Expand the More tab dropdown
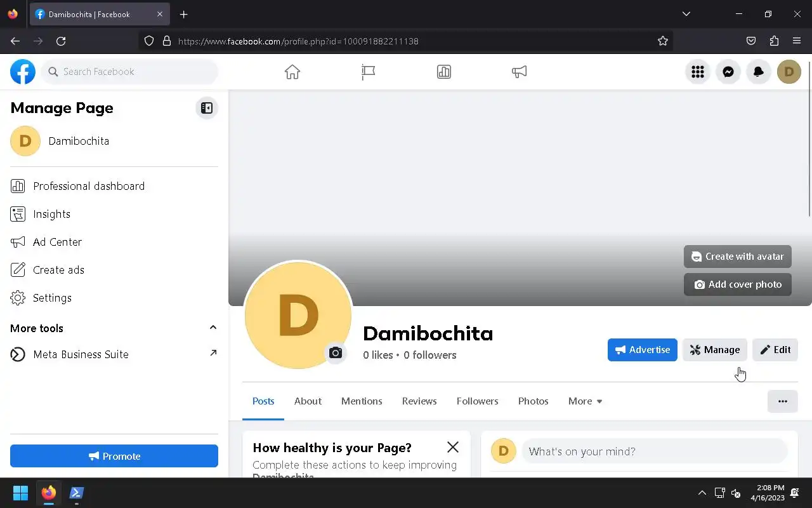This screenshot has width=812, height=508. 585,401
